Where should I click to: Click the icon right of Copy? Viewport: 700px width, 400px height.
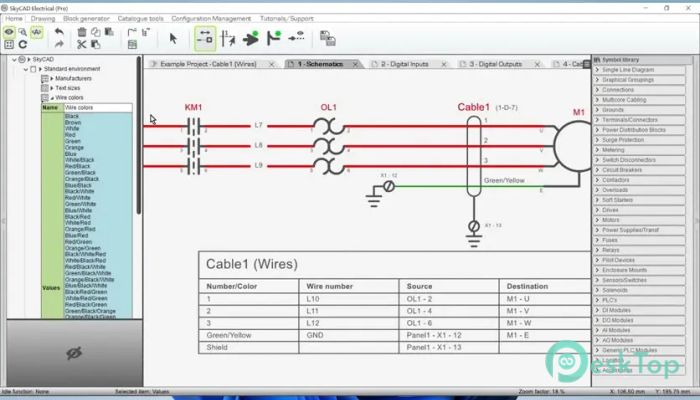click(x=109, y=32)
